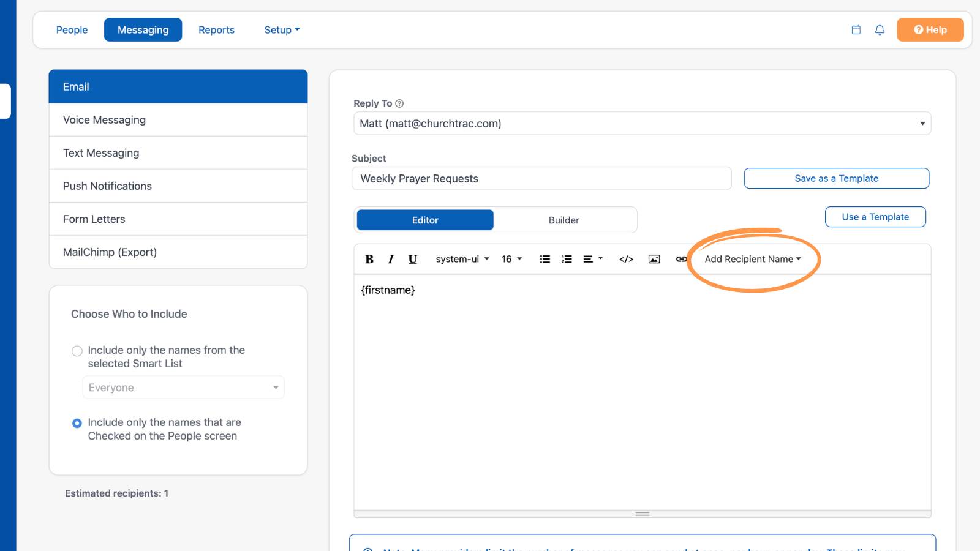Screen dimensions: 980x551
Task: Expand the Everyone Smart List selector
Action: point(183,388)
